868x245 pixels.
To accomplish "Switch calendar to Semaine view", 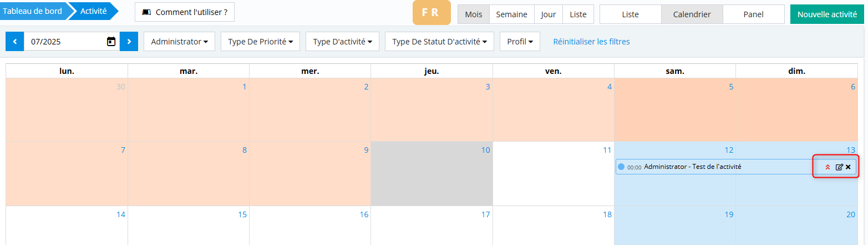I will 511,14.
